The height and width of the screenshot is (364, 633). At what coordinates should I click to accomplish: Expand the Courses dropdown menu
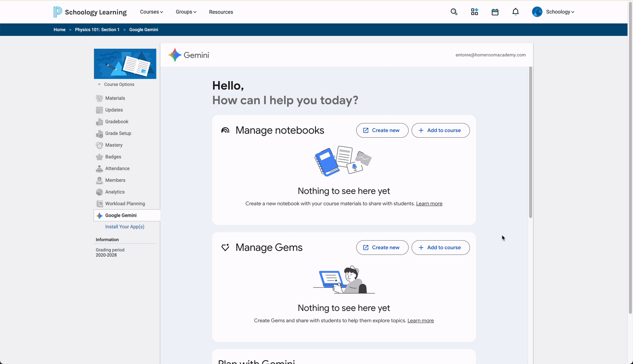tap(151, 12)
